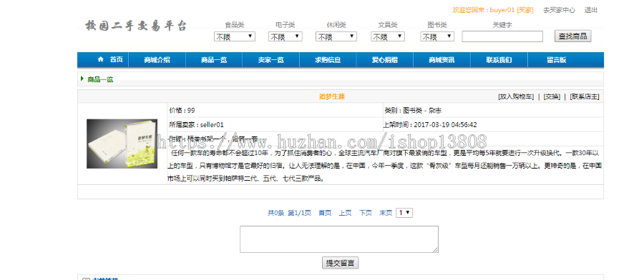The height and width of the screenshot is (280, 644).
Task: Open 求购信息 navigation item
Action: [x=328, y=60]
